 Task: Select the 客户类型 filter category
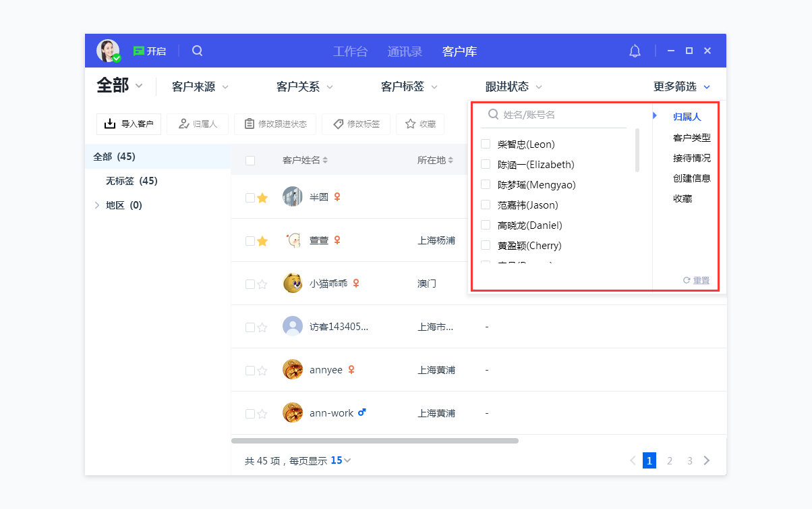pyautogui.click(x=692, y=138)
